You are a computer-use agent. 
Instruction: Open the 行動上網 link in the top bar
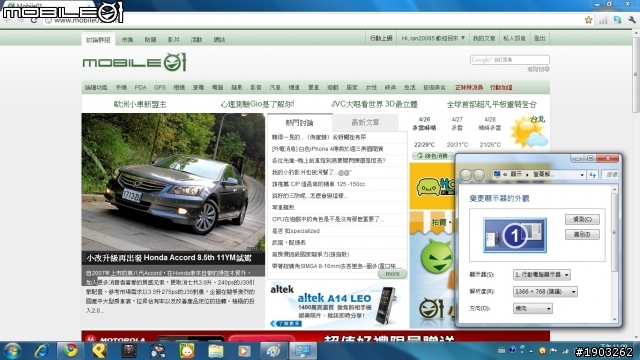point(381,38)
